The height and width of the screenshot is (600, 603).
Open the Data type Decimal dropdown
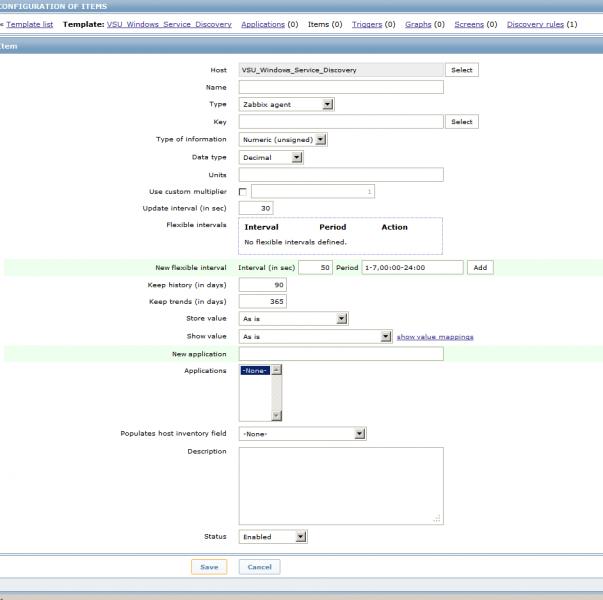click(271, 157)
